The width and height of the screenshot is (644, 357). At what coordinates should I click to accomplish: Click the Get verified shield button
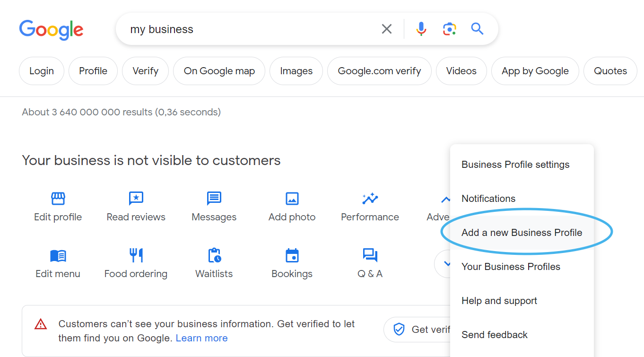pyautogui.click(x=417, y=330)
